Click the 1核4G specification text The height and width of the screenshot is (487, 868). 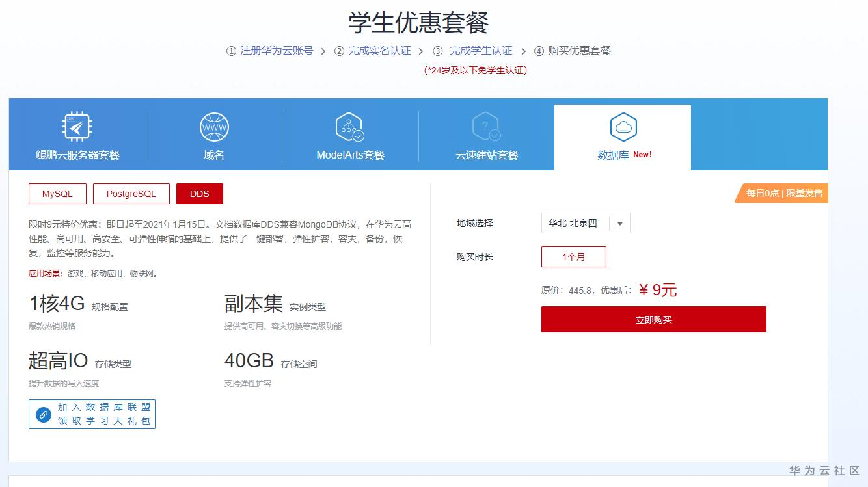57,304
